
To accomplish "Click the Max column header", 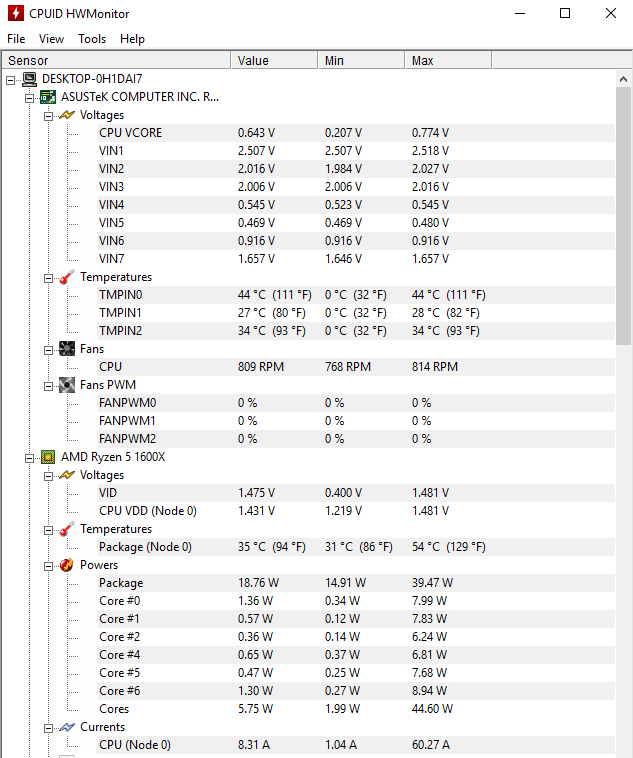I will click(x=448, y=60).
